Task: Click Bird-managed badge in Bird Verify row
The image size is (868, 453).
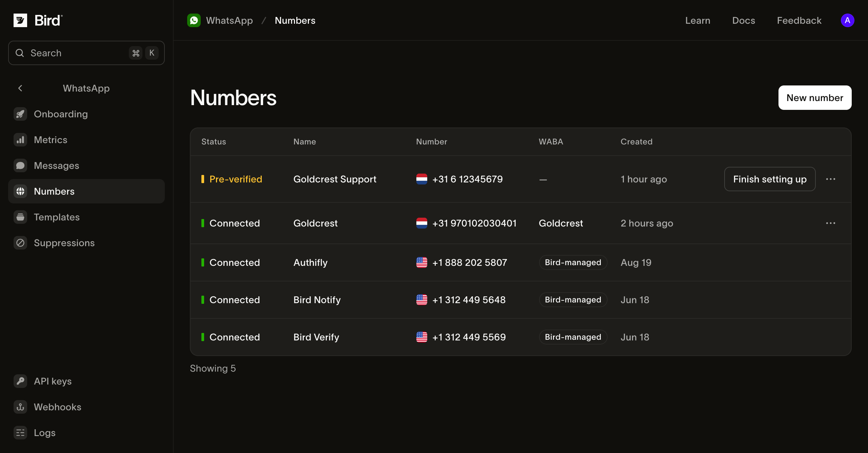Action: 573,337
